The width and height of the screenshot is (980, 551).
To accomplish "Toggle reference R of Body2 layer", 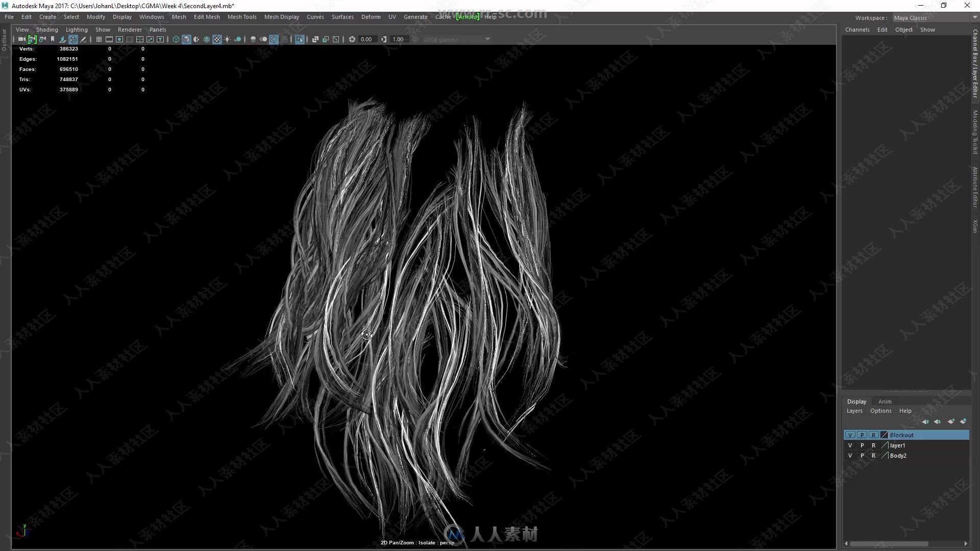I will pyautogui.click(x=873, y=456).
